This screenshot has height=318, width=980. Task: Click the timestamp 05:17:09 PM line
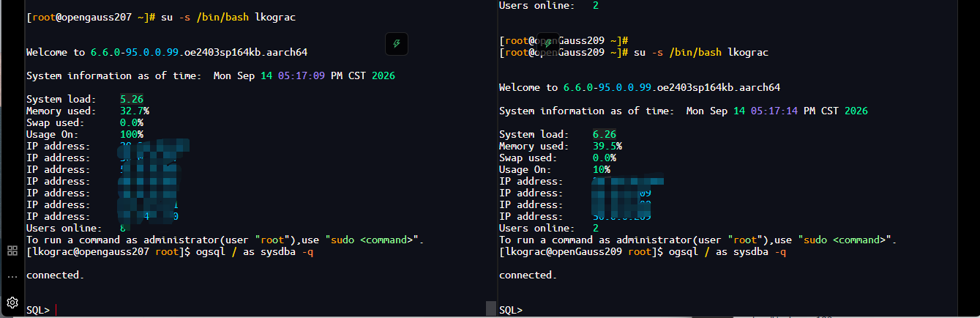(211, 75)
